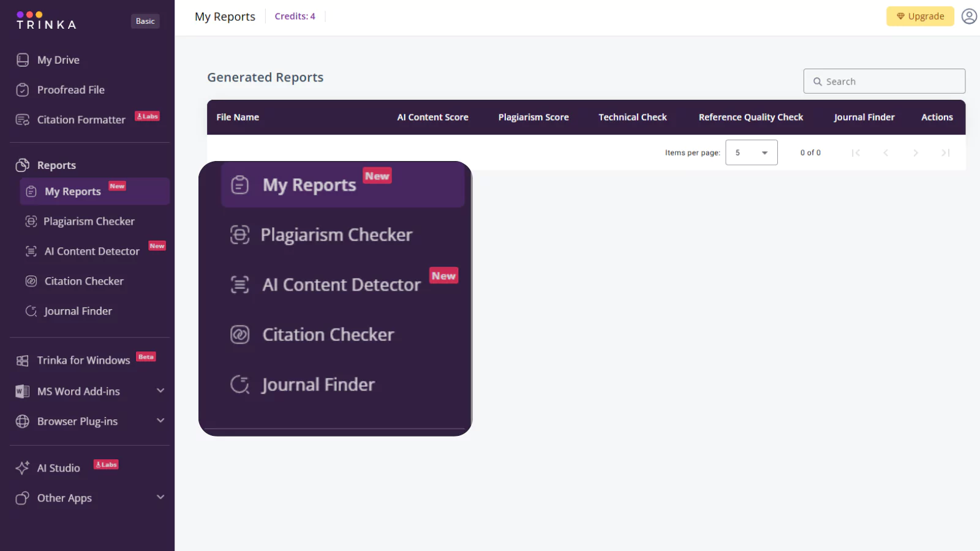Go to the next page of reports
This screenshot has width=980, height=551.
916,152
